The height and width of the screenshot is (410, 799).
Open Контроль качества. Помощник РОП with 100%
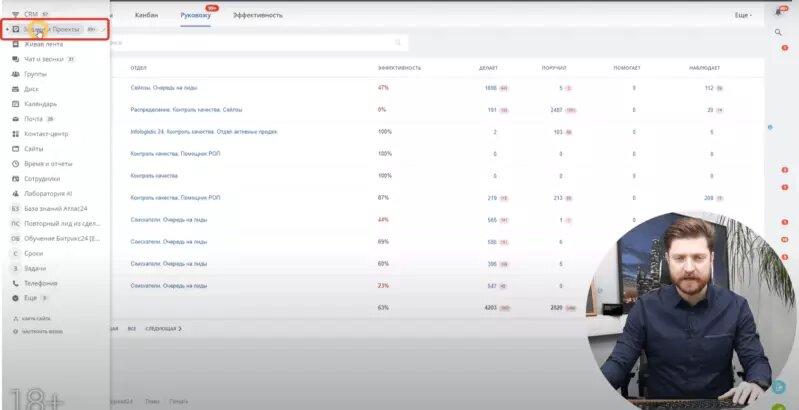pyautogui.click(x=175, y=153)
